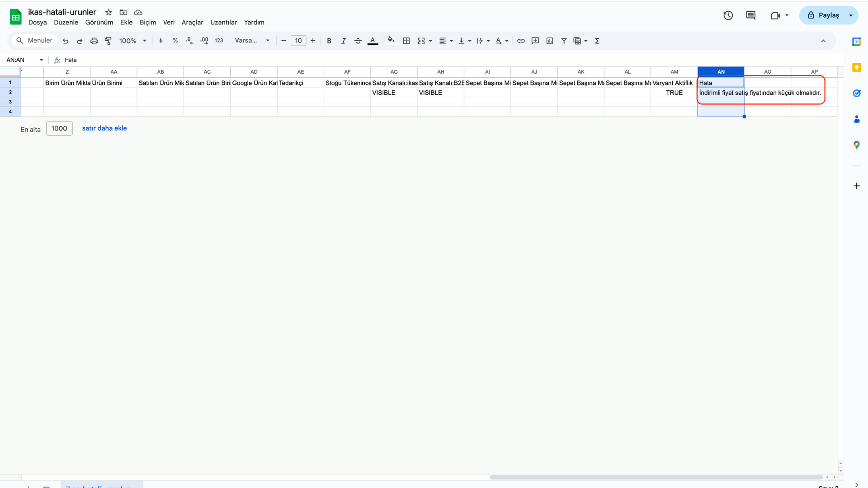Open Google Calendar side panel icon
This screenshot has height=488, width=868.
856,42
